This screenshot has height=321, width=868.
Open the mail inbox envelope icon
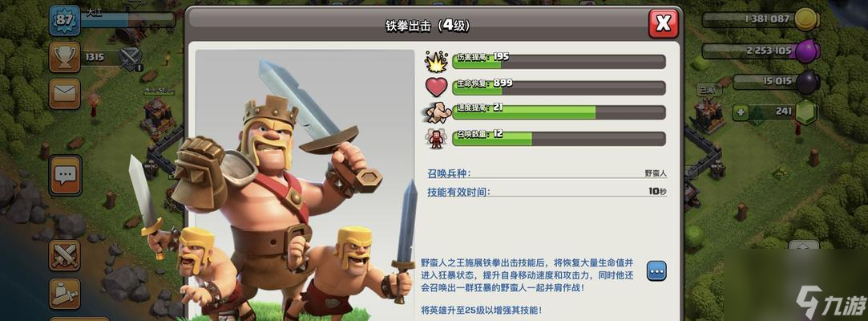point(65,93)
